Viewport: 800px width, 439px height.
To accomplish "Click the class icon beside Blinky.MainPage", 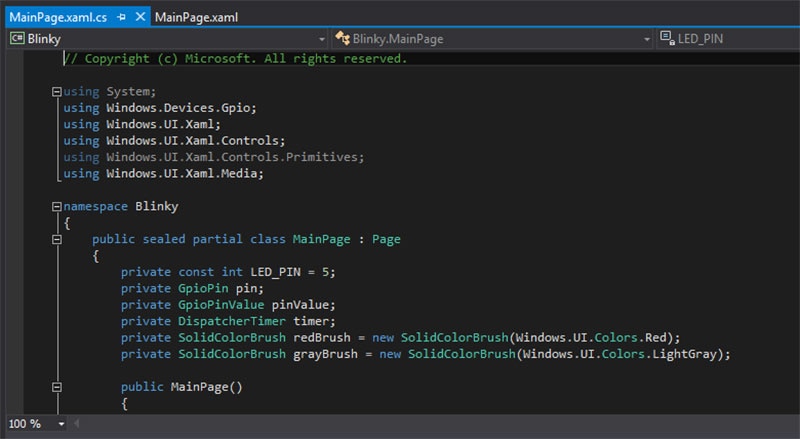I will pyautogui.click(x=343, y=39).
